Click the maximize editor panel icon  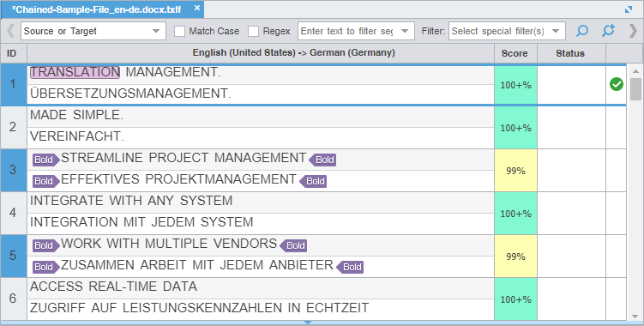[629, 9]
